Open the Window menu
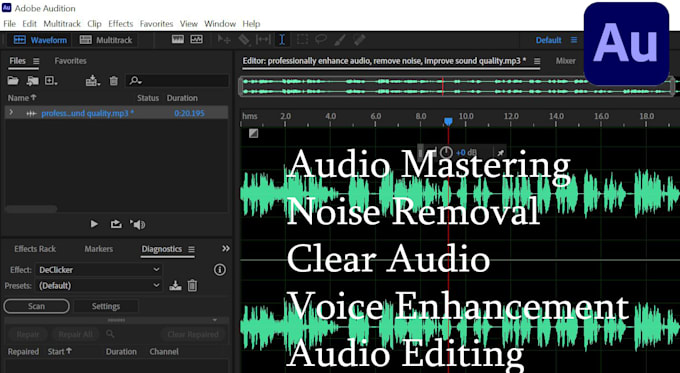 220,23
